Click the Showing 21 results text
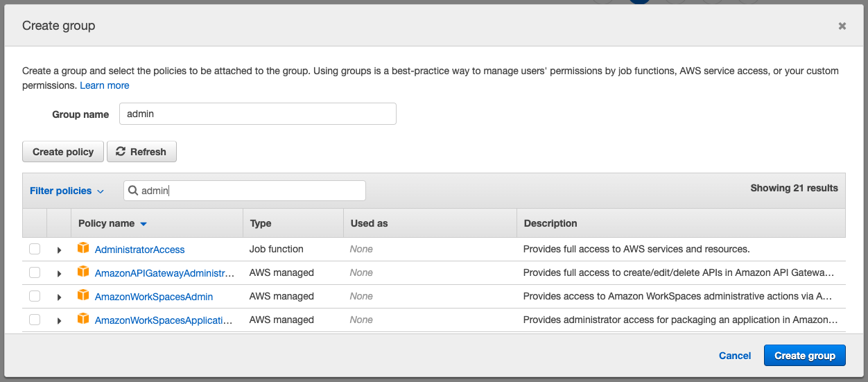 click(795, 188)
